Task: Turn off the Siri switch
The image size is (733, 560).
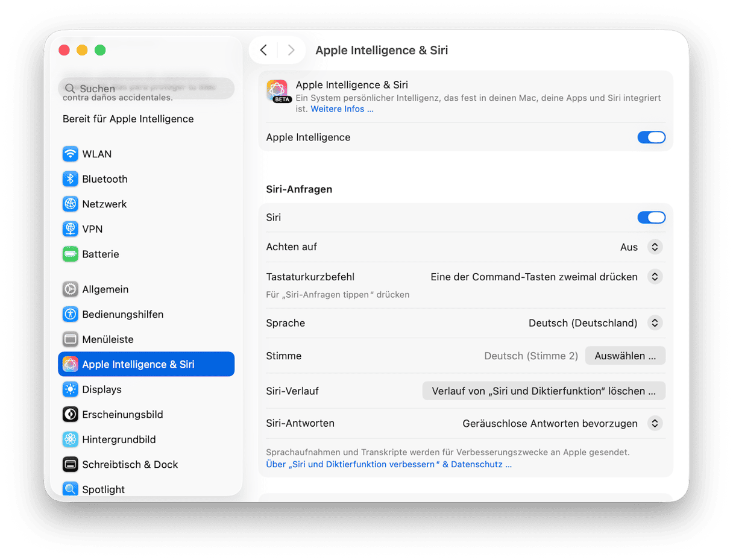Action: [x=652, y=218]
